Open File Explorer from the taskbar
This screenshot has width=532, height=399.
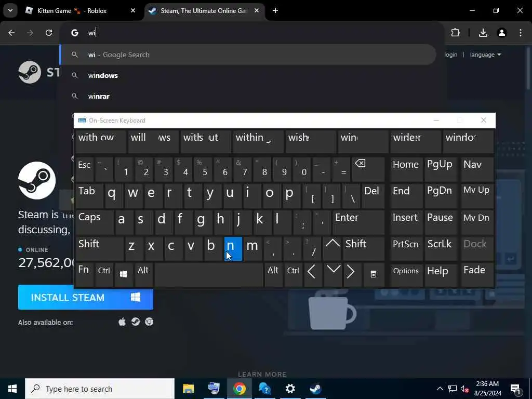pos(188,389)
